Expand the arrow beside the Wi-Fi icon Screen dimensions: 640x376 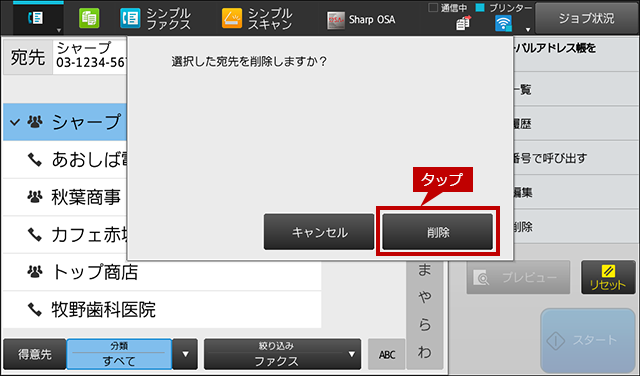click(x=527, y=29)
